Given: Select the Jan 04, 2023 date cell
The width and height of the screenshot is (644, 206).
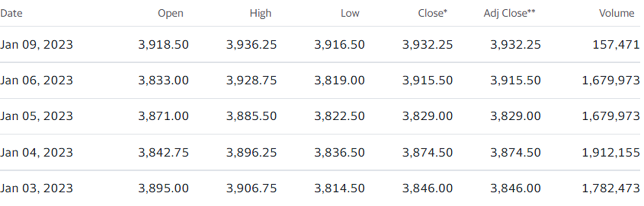Looking at the screenshot, I should (x=37, y=152).
